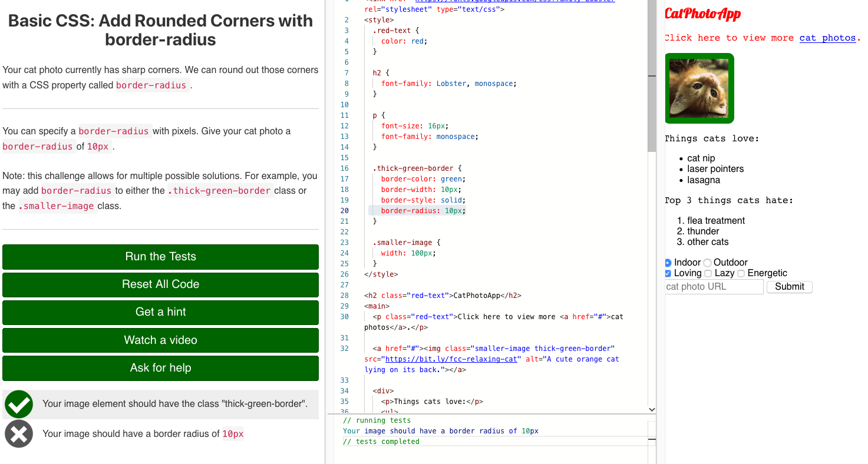Select the Outdoor radio button

(x=707, y=263)
